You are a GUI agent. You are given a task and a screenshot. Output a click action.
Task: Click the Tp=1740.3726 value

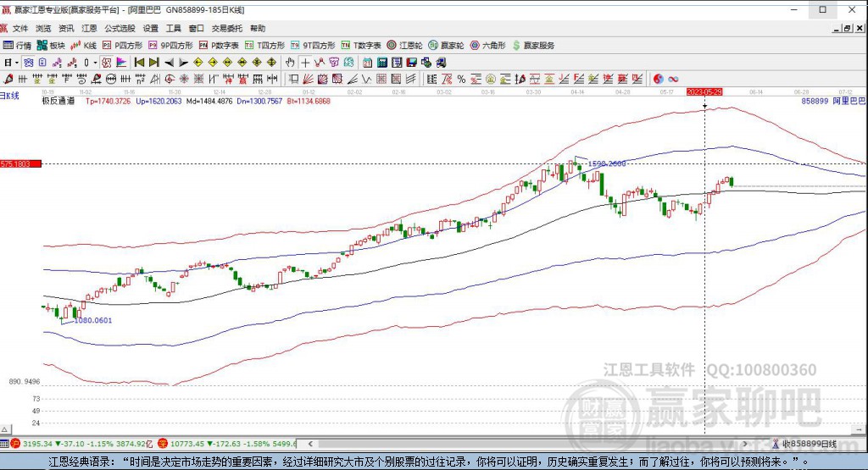[x=108, y=101]
